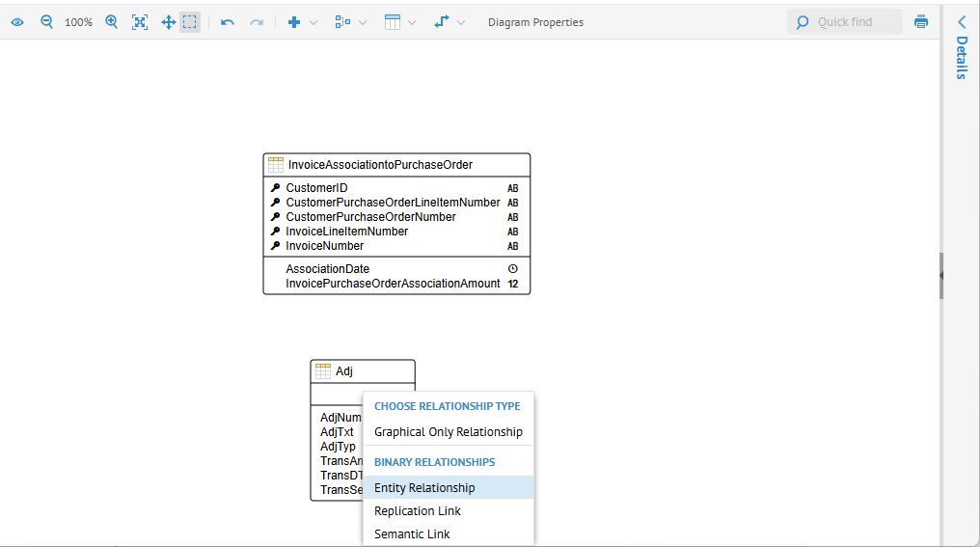Choose Replication Link option
The image size is (980, 547).
[418, 511]
